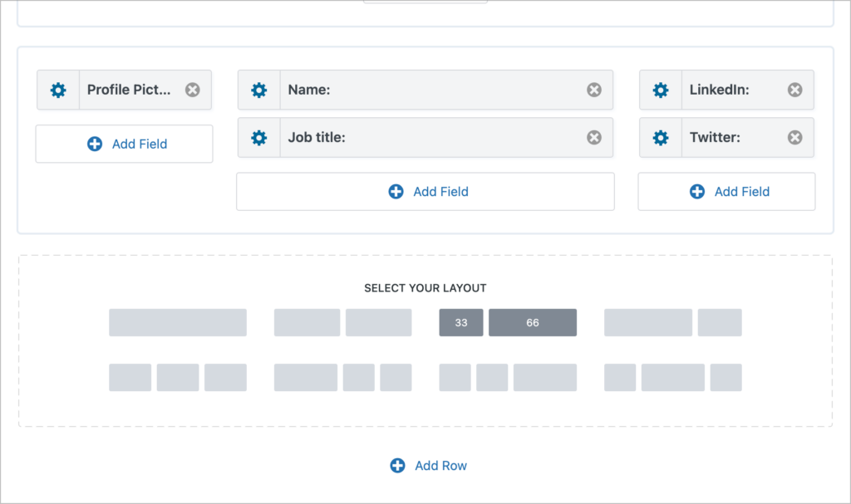Viewport: 851px width, 504px height.
Task: Remove the Twitter field
Action: [794, 137]
